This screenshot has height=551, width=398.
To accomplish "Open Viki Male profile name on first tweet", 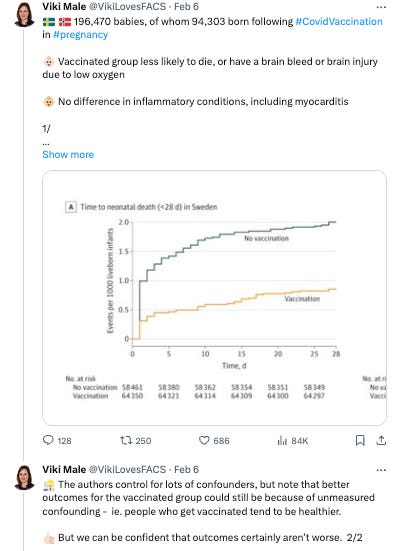I will point(64,6).
